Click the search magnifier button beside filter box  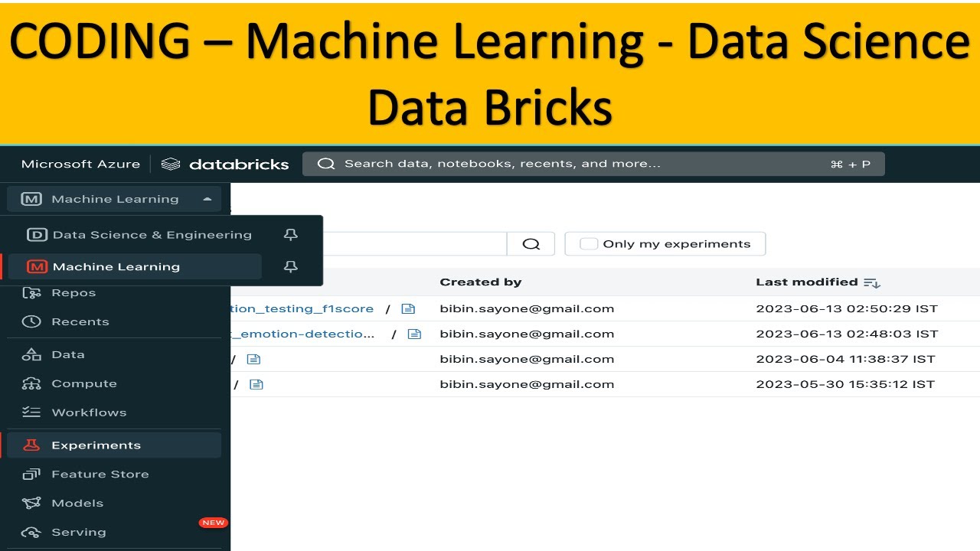point(531,244)
